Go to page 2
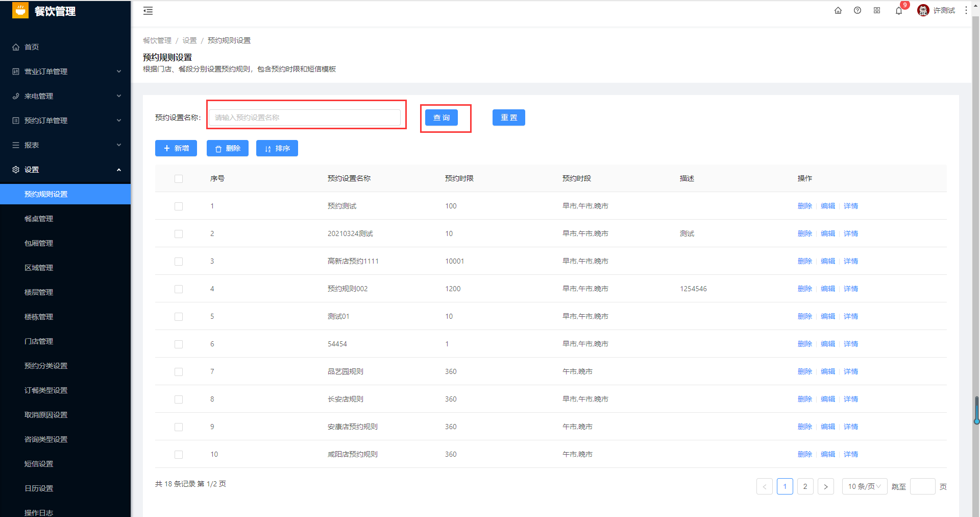 pos(805,486)
